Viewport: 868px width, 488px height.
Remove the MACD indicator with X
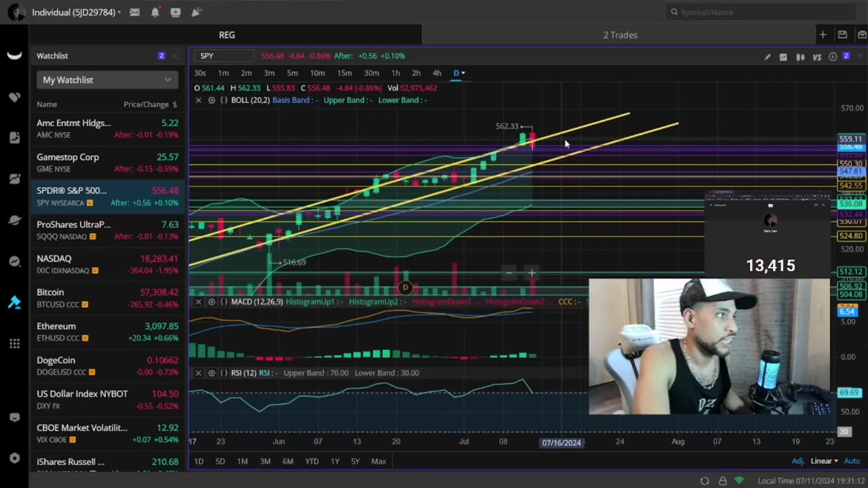[198, 302]
